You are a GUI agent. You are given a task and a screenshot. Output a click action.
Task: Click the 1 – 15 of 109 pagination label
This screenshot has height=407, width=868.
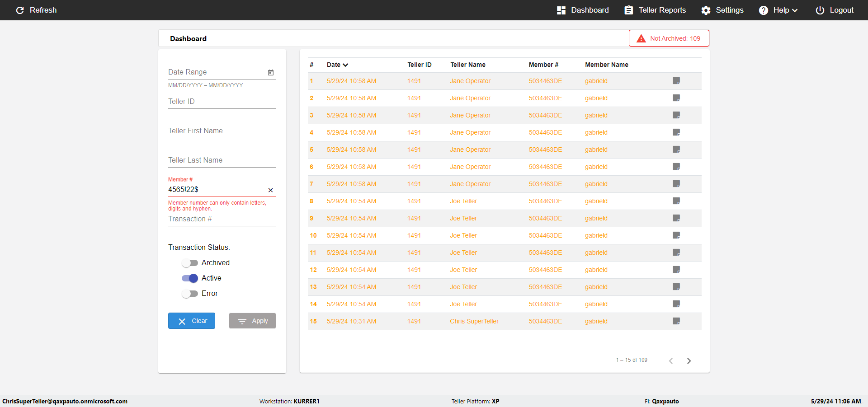(x=632, y=360)
